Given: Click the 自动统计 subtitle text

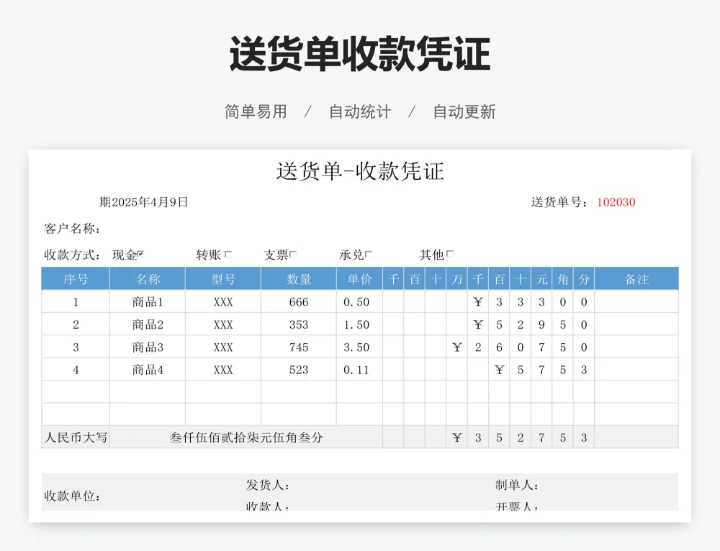Looking at the screenshot, I should 360,112.
